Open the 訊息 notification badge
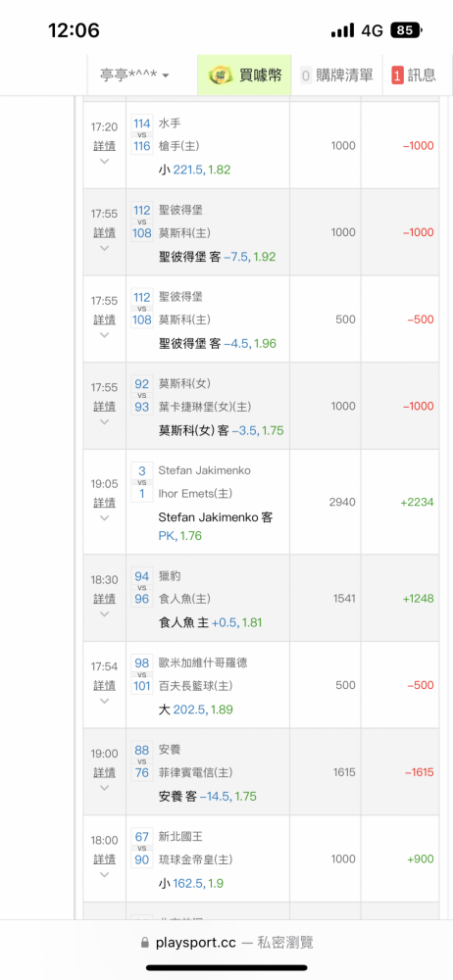The image size is (453, 980). 397,75
